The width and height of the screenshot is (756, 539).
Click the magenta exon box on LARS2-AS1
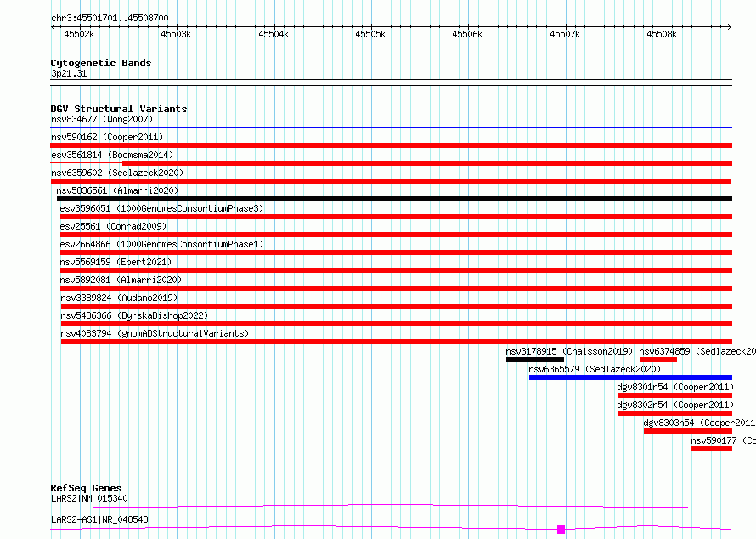(x=561, y=530)
